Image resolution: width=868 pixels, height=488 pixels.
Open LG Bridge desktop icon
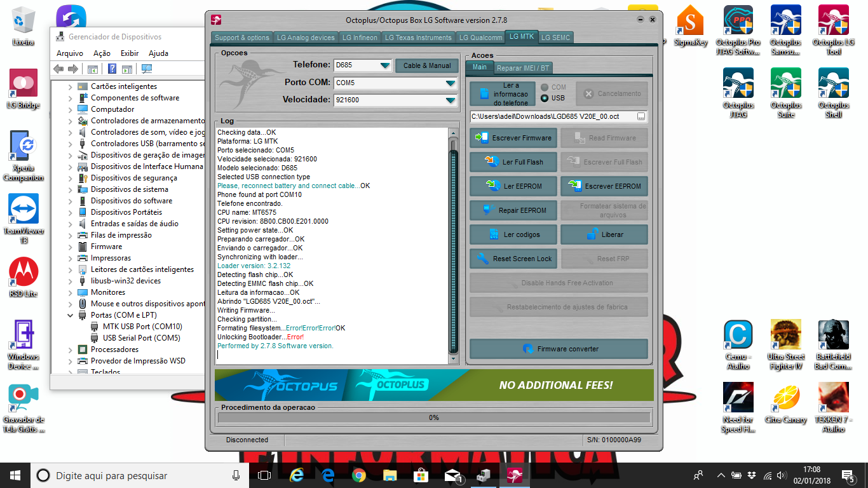pos(24,89)
